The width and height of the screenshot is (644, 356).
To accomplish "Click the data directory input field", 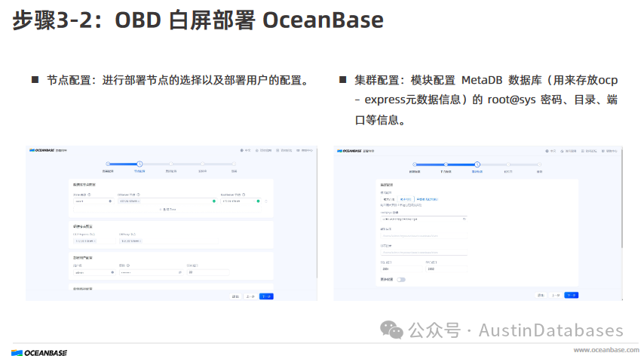I will pyautogui.click(x=424, y=235).
